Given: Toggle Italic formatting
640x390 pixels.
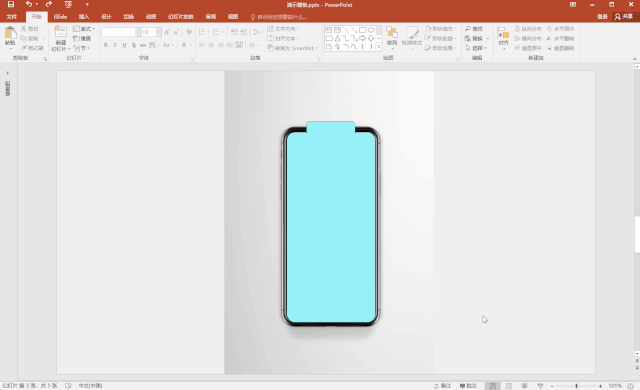Looking at the screenshot, I should click(x=115, y=45).
